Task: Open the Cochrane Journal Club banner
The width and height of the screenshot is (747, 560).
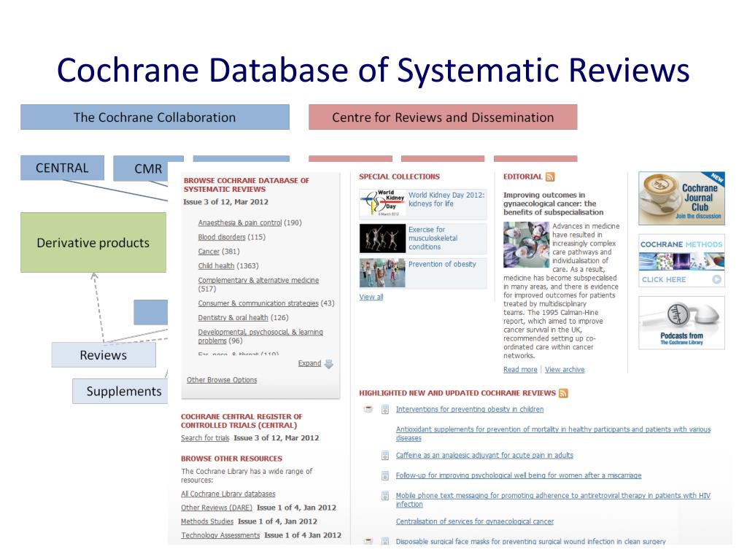Action: point(682,198)
